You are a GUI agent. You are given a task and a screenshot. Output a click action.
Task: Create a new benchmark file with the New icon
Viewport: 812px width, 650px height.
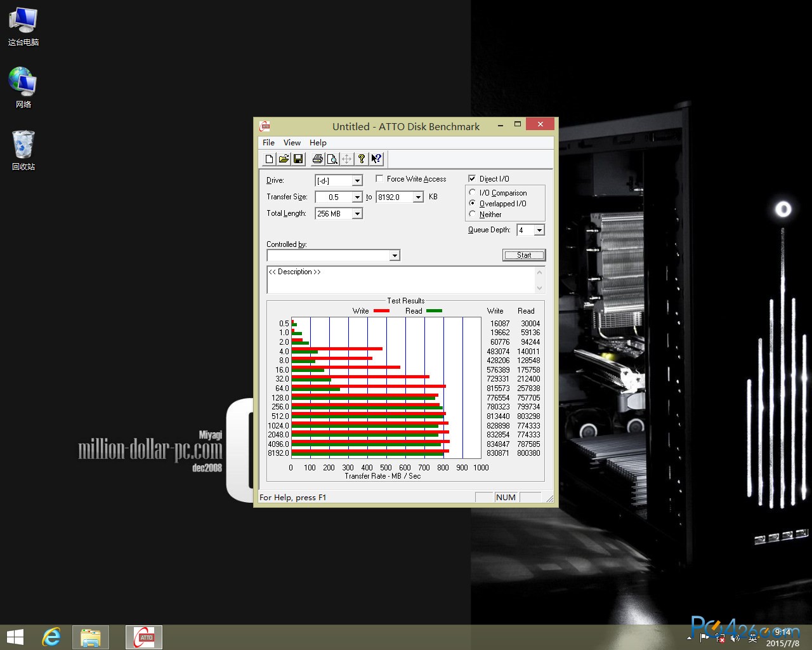269,159
